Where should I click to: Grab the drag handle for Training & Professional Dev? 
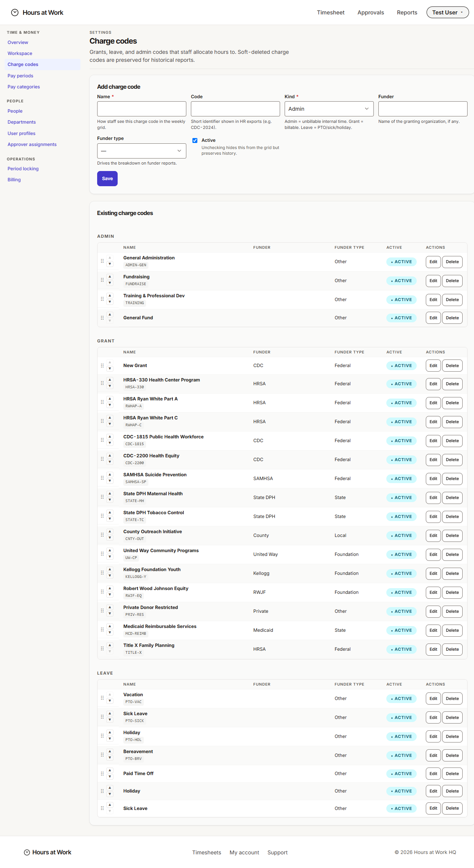pyautogui.click(x=102, y=299)
